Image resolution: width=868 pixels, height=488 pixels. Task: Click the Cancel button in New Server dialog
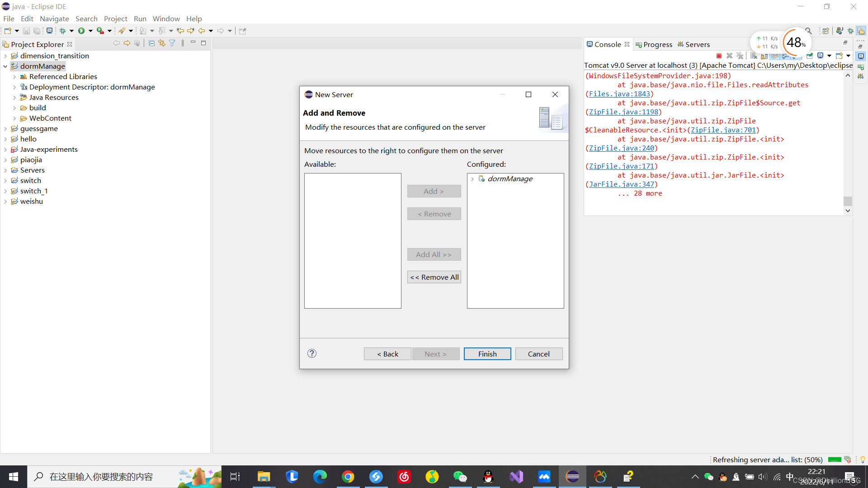(x=538, y=353)
